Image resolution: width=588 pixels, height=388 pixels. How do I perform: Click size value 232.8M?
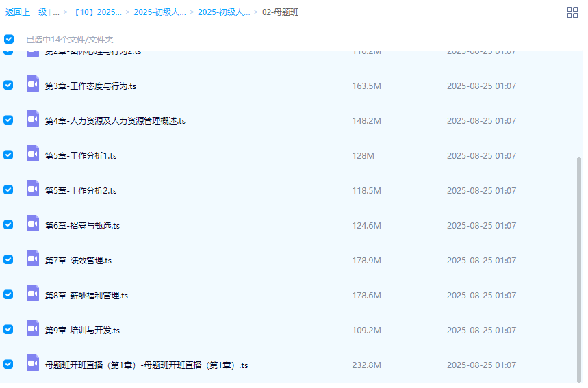366,365
